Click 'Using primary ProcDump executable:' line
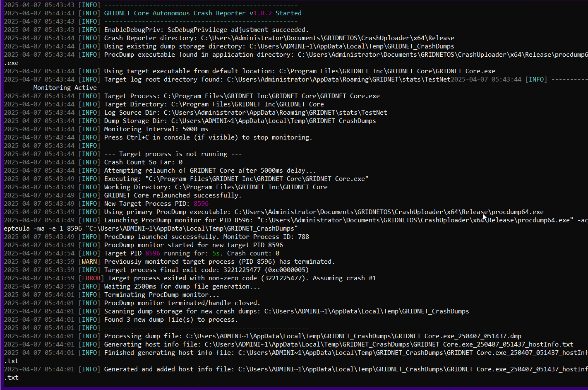Viewport: 588px width, 390px height. 324,212
